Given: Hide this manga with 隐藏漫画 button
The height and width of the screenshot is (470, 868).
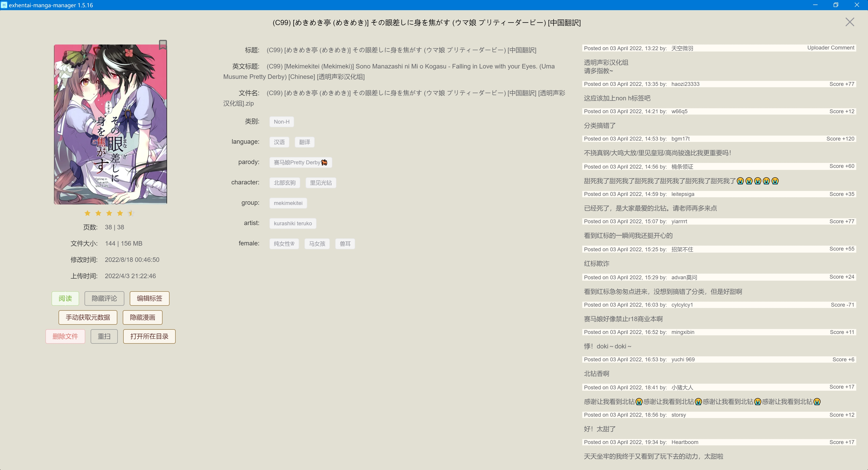Looking at the screenshot, I should (x=142, y=317).
